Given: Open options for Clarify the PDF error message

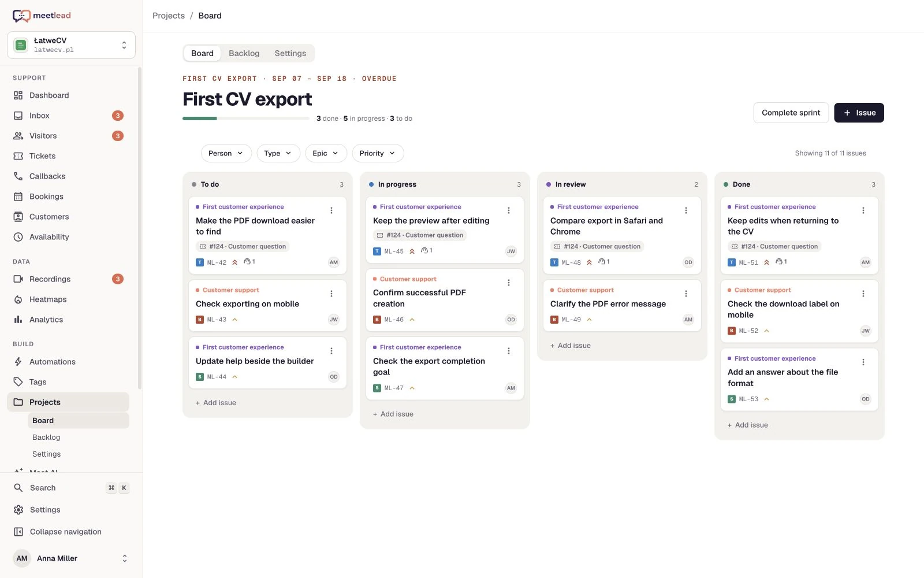Looking at the screenshot, I should pyautogui.click(x=686, y=294).
